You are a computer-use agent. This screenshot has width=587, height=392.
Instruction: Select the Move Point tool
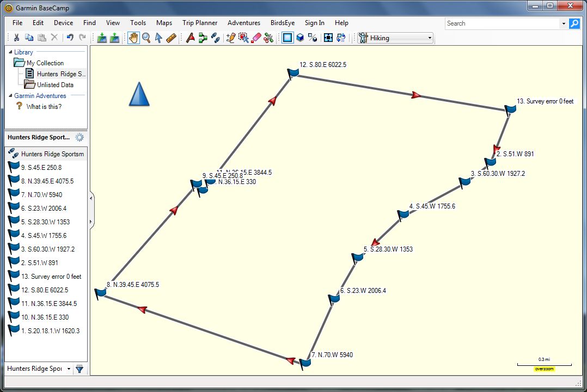[244, 38]
